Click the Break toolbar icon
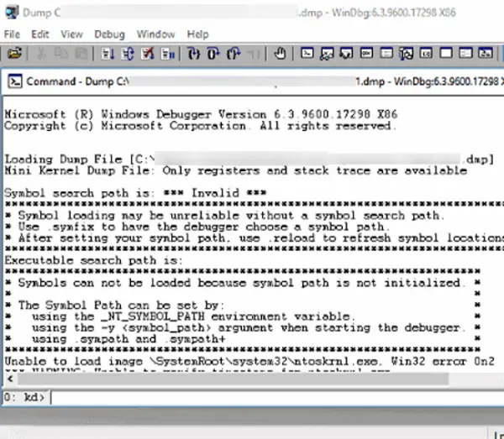This screenshot has width=504, height=439. point(168,54)
